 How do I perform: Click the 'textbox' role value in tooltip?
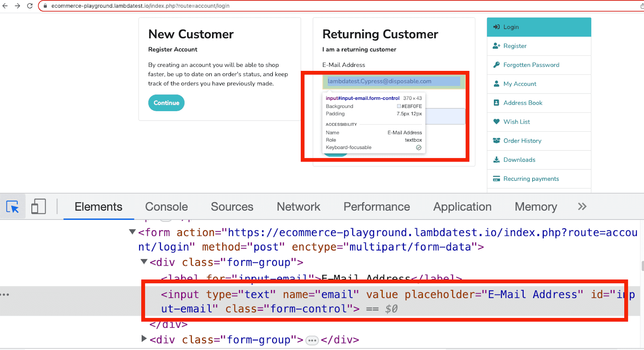click(413, 140)
